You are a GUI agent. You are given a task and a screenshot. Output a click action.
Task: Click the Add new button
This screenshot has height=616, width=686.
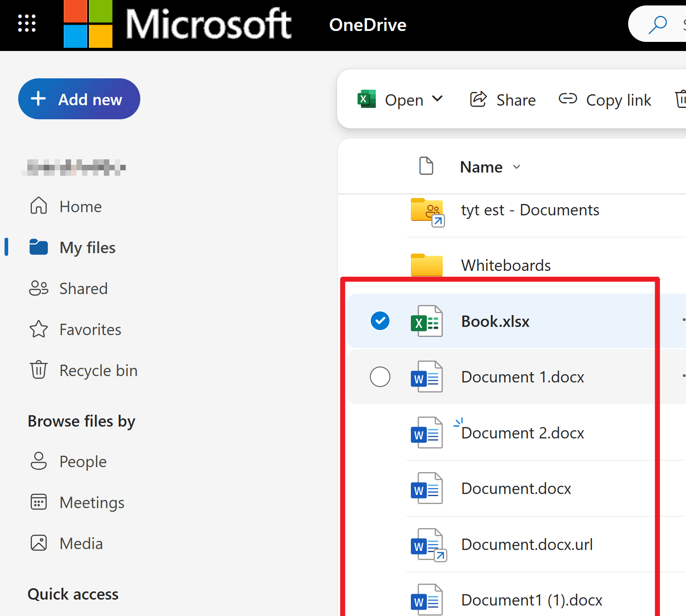(79, 99)
